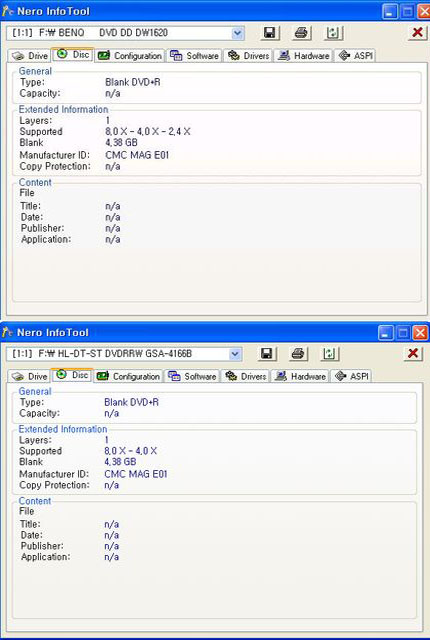The height and width of the screenshot is (640, 430).
Task: Save info in BENQ DW1620 window
Action: point(270,33)
